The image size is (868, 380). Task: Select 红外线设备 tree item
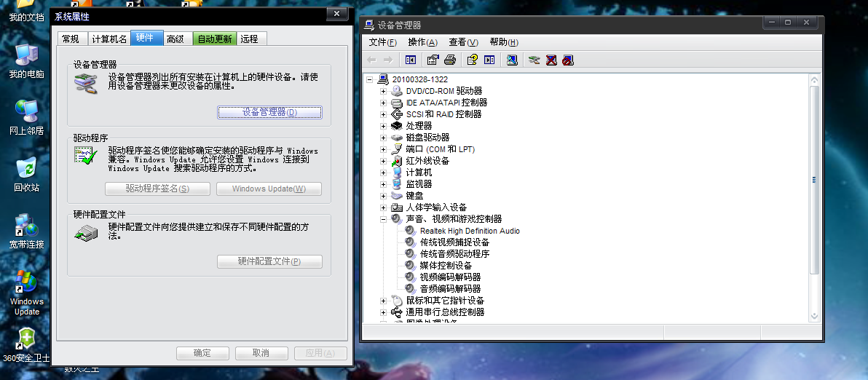[428, 160]
